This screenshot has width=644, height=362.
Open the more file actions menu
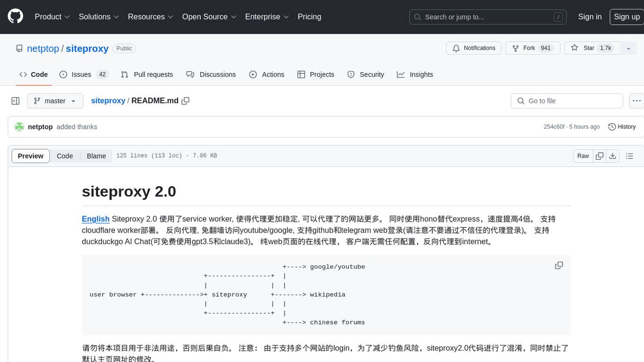point(636,101)
